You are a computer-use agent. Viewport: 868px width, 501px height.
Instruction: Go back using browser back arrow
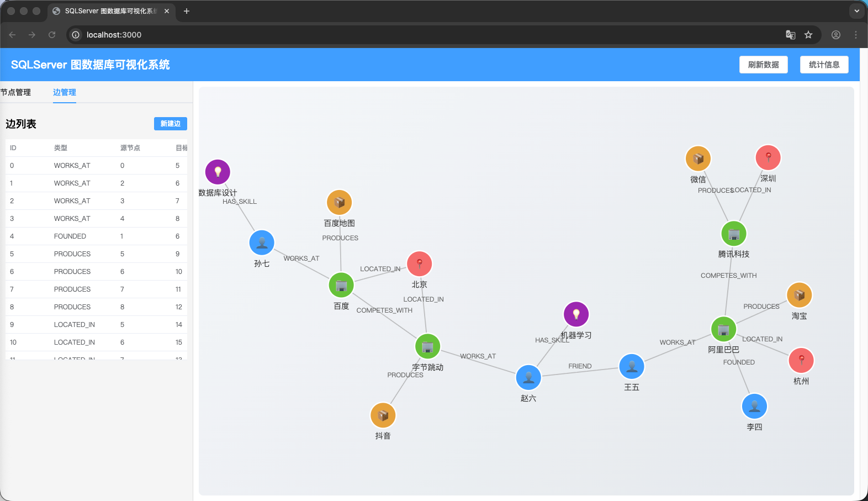point(12,35)
